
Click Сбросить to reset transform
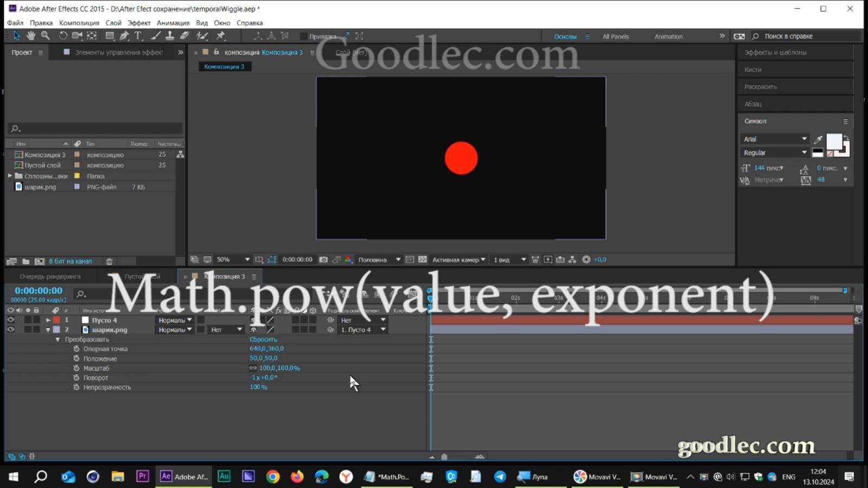tap(263, 339)
